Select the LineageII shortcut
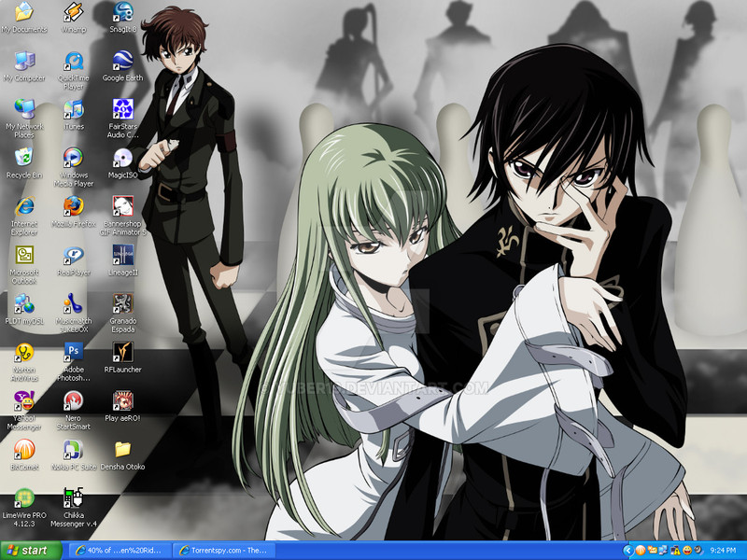 coord(123,260)
